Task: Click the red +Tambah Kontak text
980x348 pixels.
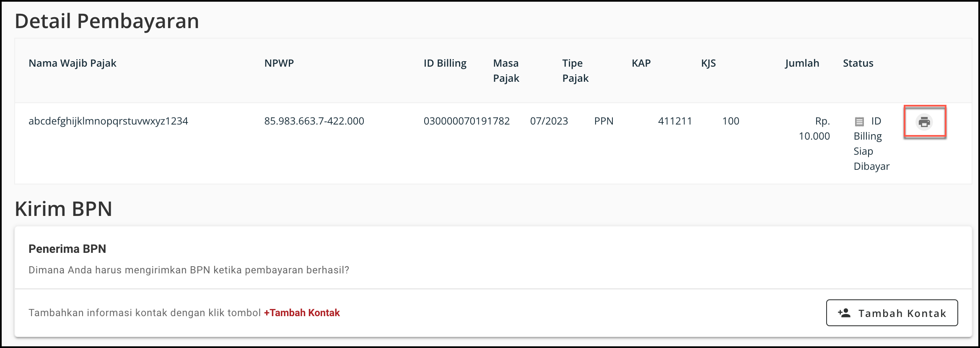Action: point(302,313)
